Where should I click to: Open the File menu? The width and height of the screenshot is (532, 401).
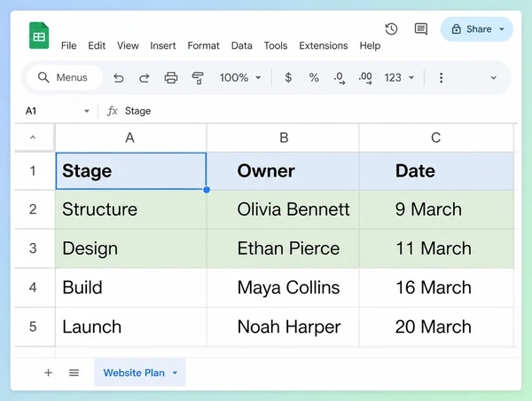coord(68,45)
